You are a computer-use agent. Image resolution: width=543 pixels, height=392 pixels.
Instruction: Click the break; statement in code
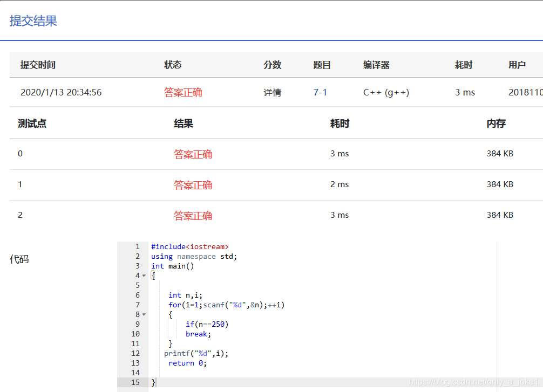click(x=198, y=334)
